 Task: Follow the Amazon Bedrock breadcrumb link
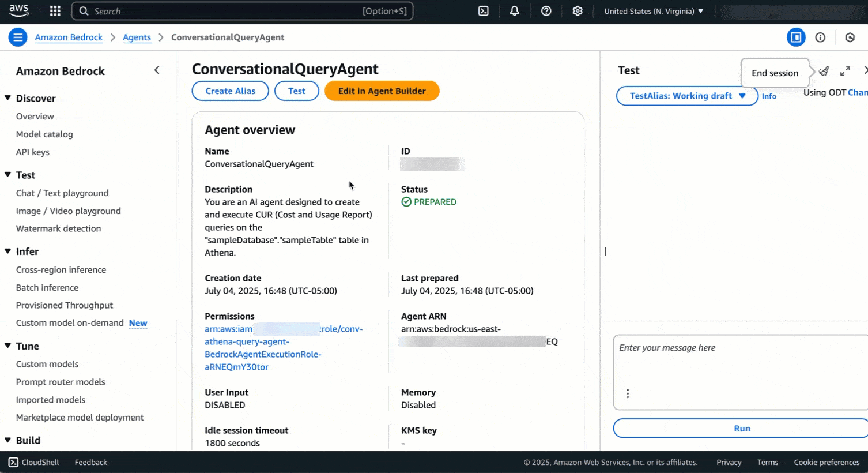pos(69,37)
